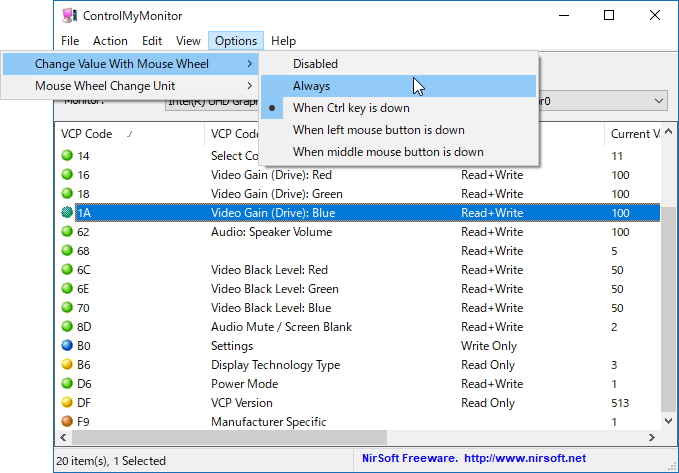Select the Video Black Level: Blue row
The height and width of the screenshot is (473, 679).
[x=358, y=308]
